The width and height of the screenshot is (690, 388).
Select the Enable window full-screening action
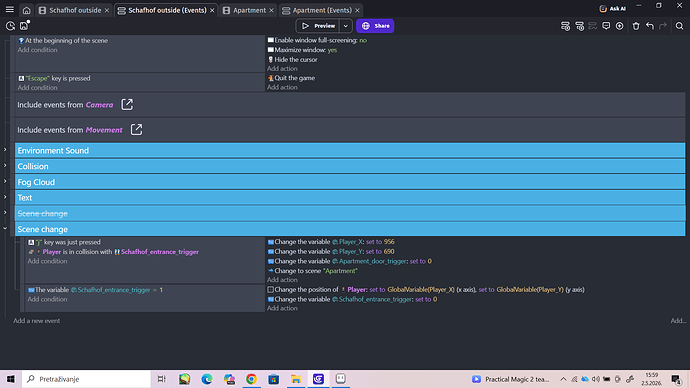click(317, 40)
